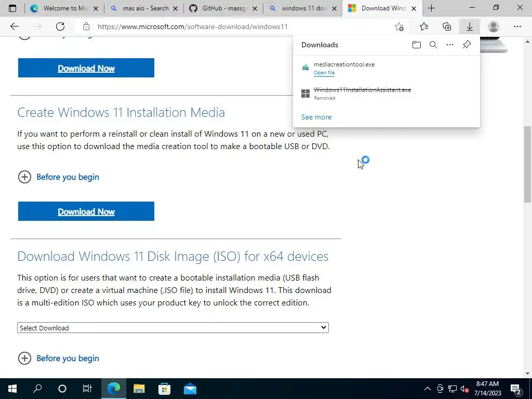Open the Favorites list icon
This screenshot has width=532, height=399.
click(x=424, y=26)
